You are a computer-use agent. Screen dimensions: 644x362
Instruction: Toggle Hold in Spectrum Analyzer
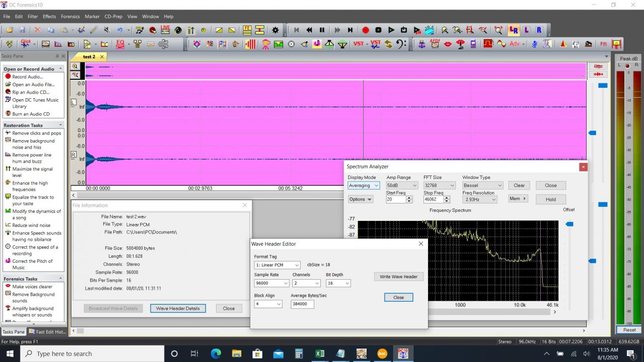[x=551, y=199]
